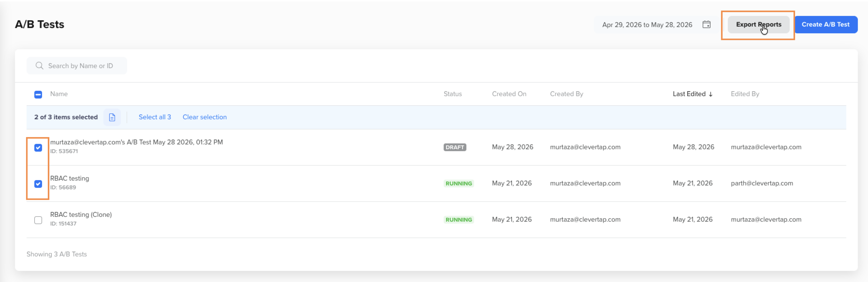Viewport: 868px width, 282px height.
Task: Sort by the Last Edited column header
Action: click(x=689, y=94)
